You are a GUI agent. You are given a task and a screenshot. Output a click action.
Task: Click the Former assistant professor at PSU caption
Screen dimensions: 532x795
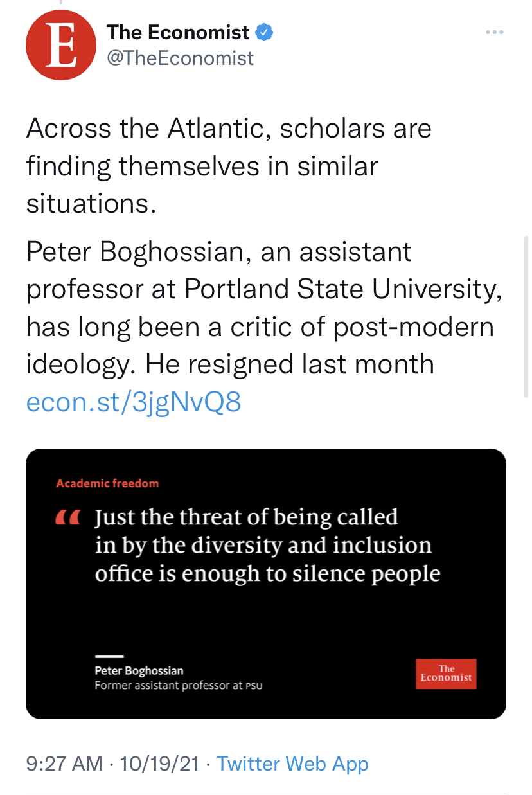(179, 686)
